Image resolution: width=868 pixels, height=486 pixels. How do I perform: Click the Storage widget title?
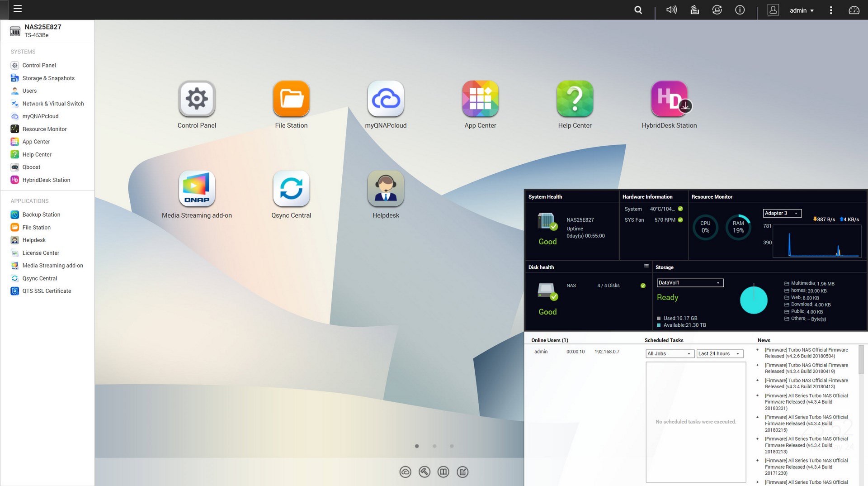[665, 267]
